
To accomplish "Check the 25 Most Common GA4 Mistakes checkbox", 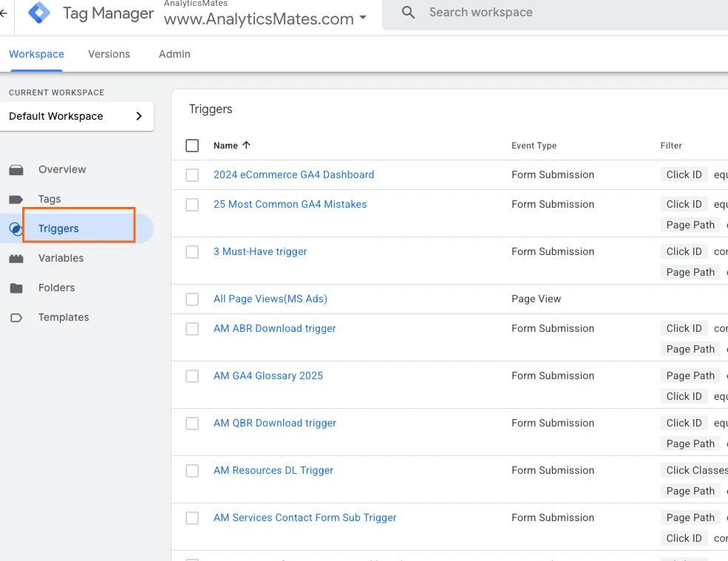I will click(x=192, y=205).
